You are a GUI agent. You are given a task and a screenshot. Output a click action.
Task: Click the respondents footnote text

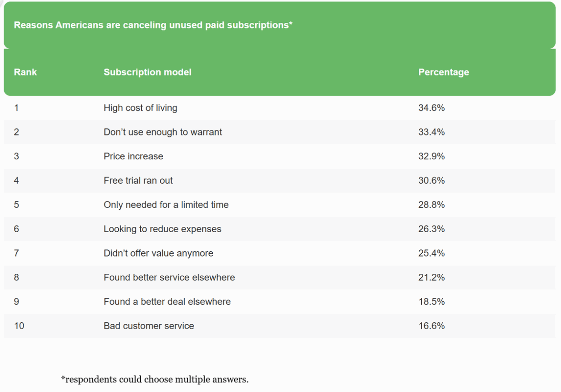[x=155, y=380]
